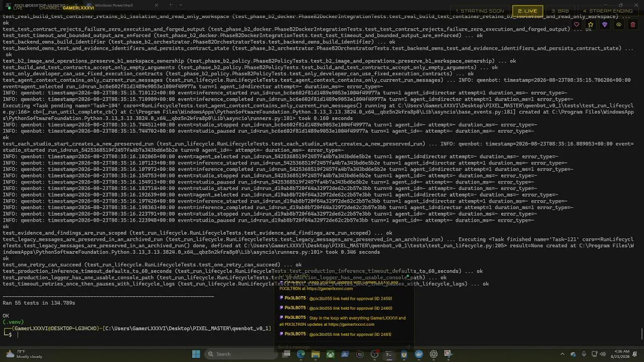Open OBS Studio from the taskbar
Viewport: 644px width, 362px height.
[374, 354]
